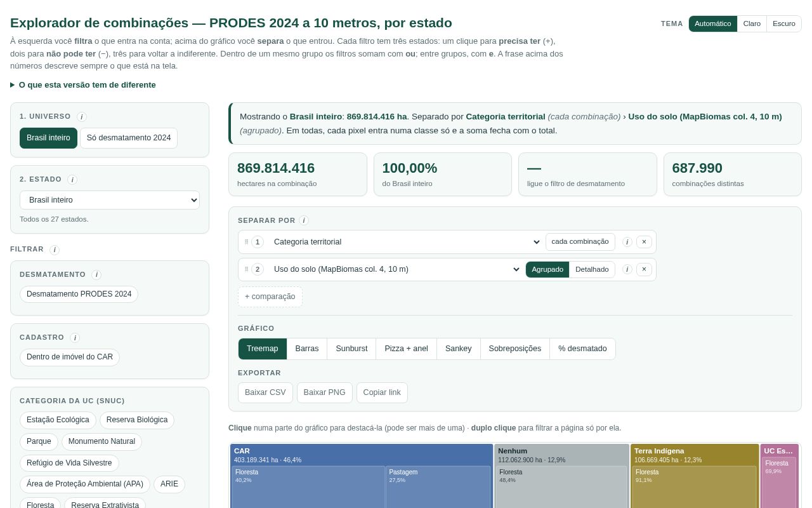The image size is (812, 508).
Task: Toggle the Monumento Natural filter chip
Action: 101,441
